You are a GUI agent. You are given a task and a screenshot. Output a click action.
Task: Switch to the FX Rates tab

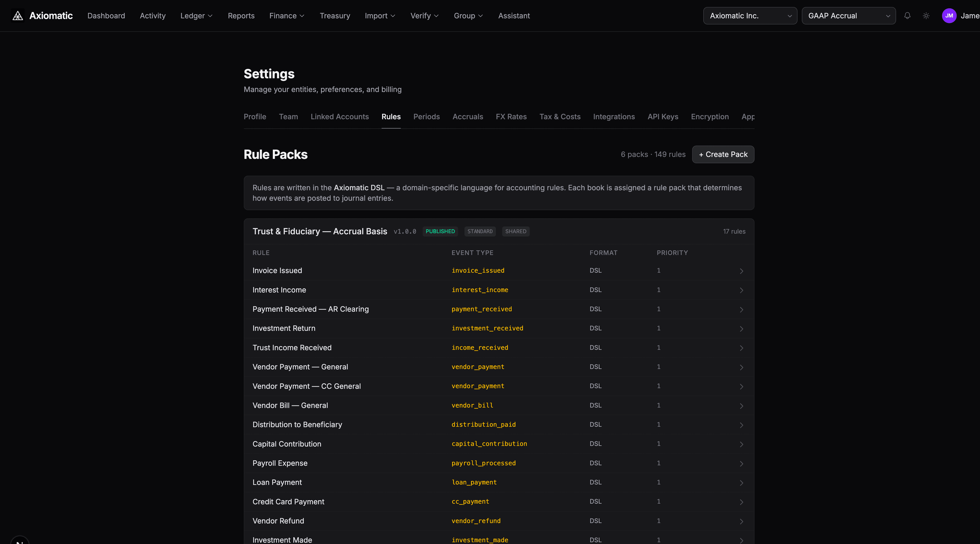click(x=511, y=117)
